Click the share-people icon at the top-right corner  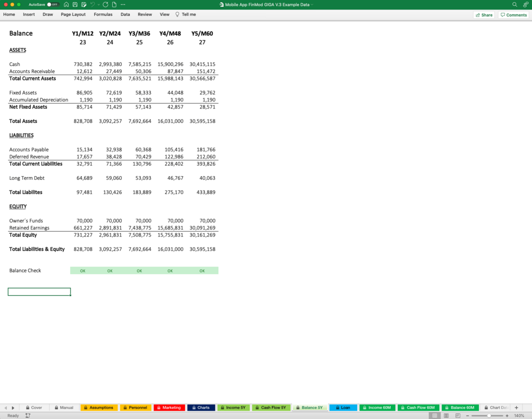(526, 4)
